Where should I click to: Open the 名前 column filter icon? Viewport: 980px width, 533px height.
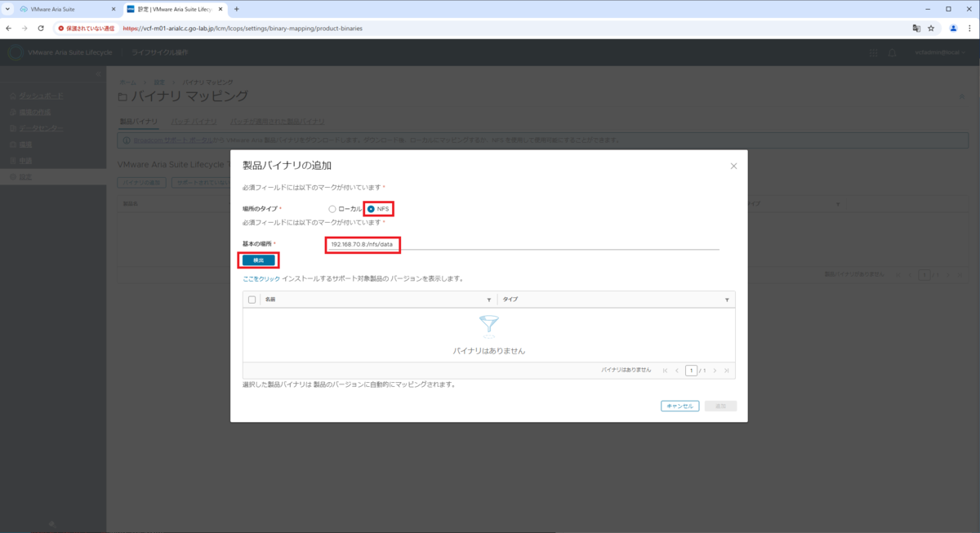(x=489, y=300)
